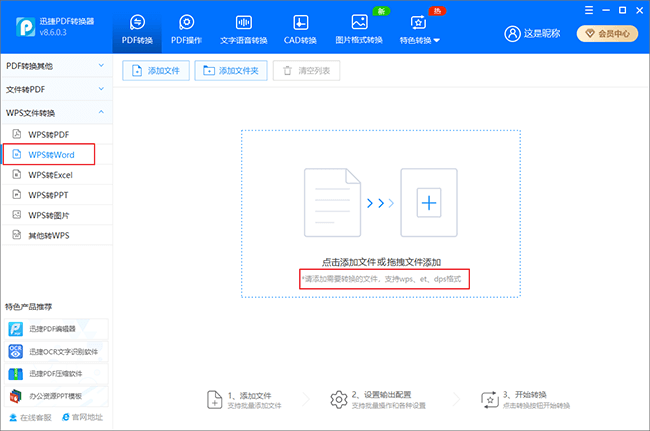Switch to the PDF操作 tab
The width and height of the screenshot is (650, 431).
187,29
